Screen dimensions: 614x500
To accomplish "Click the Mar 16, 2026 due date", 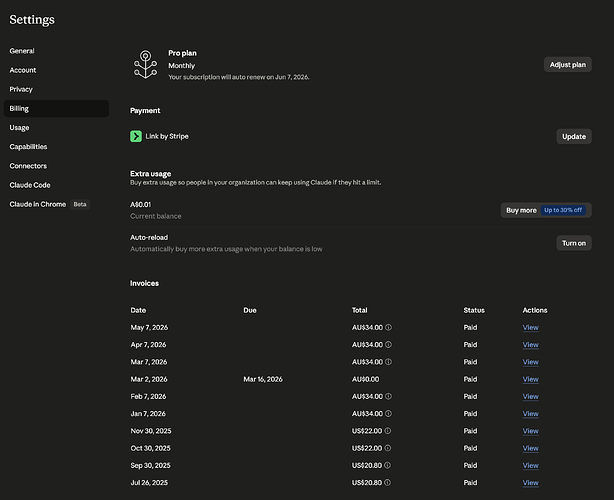I will (263, 379).
